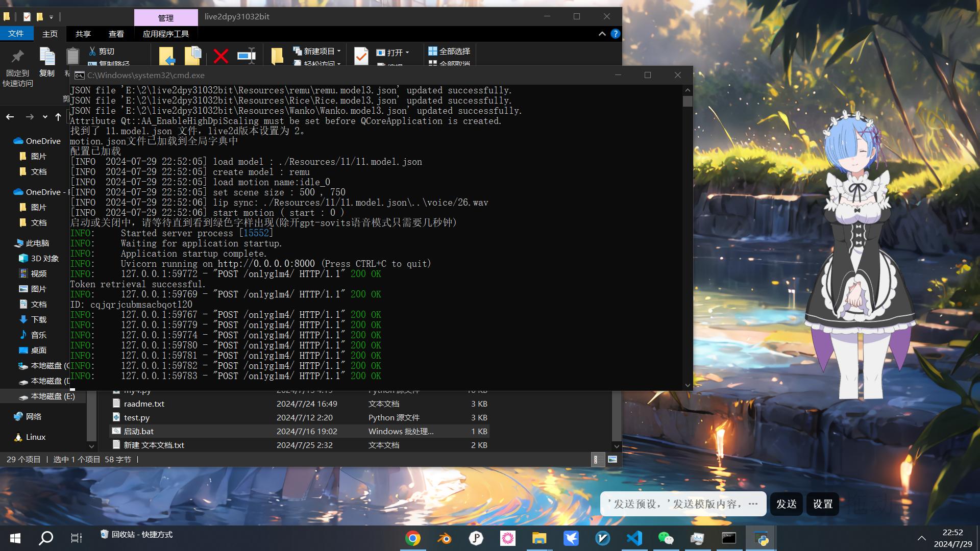Click the Send (发送) button

click(786, 504)
